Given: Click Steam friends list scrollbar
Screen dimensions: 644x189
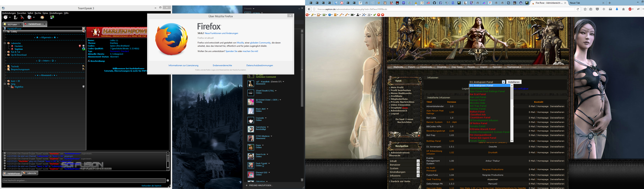Looking at the screenshot, I should 302,70.
